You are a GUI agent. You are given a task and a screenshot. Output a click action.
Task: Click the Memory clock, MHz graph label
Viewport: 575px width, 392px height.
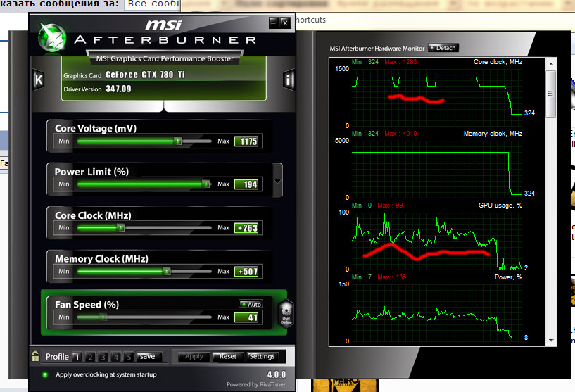click(493, 134)
